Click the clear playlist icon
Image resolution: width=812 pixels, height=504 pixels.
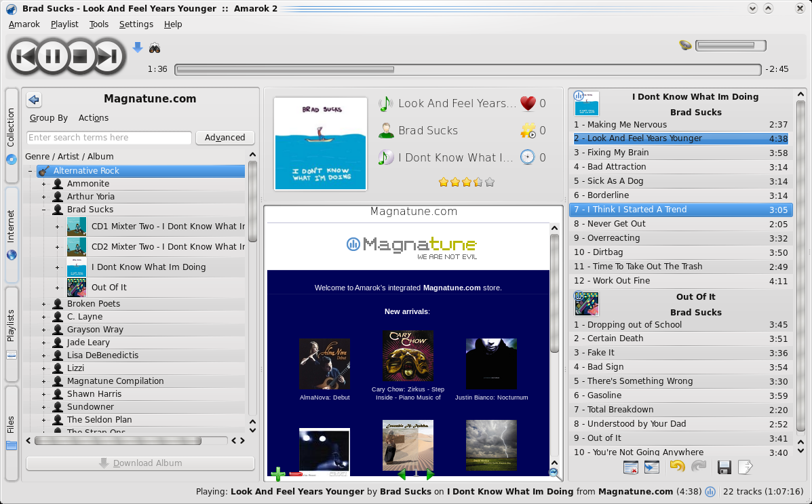click(x=630, y=467)
